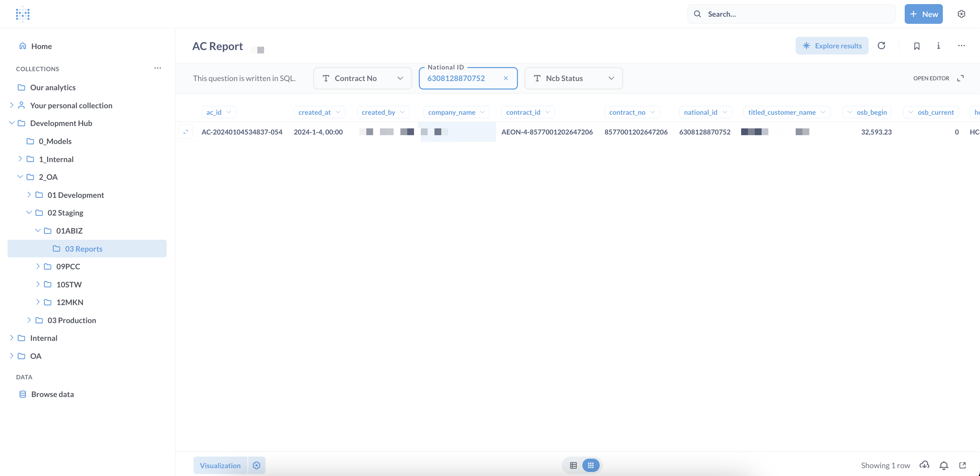The width and height of the screenshot is (980, 476).
Task: Open the Contract No filter dropdown
Action: [362, 78]
